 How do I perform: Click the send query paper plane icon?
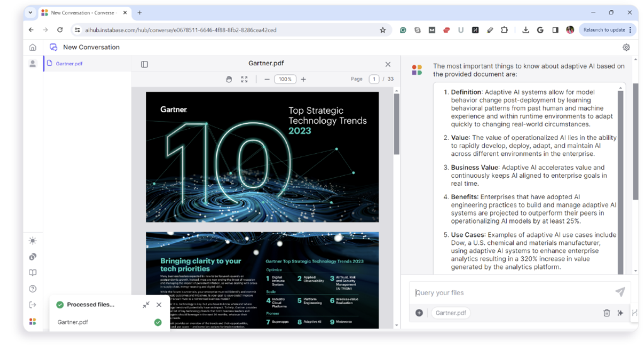click(x=619, y=292)
